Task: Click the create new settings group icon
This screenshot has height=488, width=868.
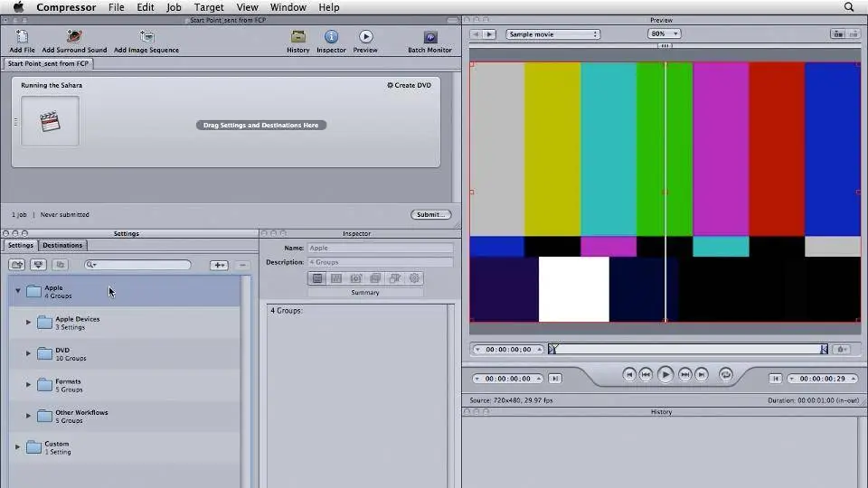Action: [x=17, y=265]
